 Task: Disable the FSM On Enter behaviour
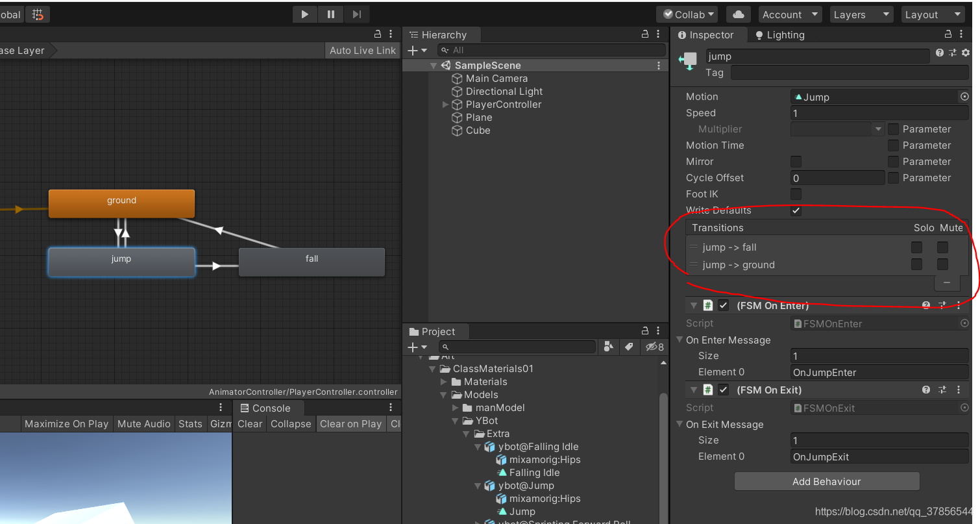723,305
